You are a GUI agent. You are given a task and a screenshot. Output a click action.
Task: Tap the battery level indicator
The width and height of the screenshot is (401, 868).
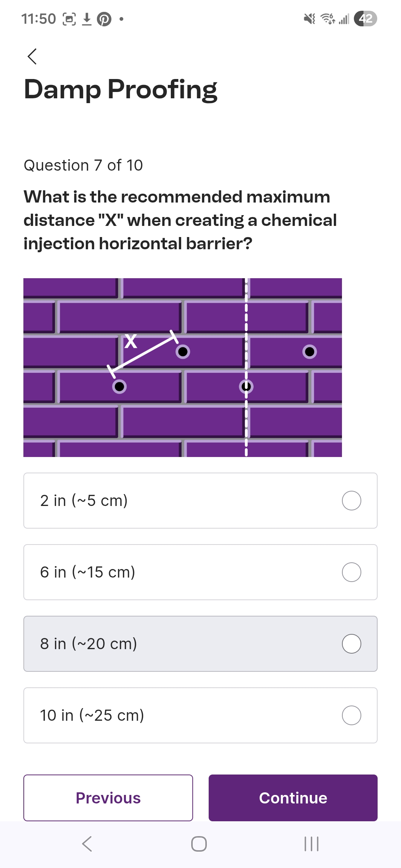tap(365, 19)
